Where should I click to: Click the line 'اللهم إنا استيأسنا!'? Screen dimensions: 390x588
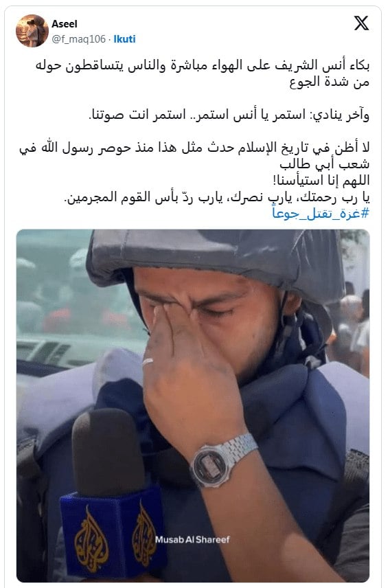(x=321, y=181)
